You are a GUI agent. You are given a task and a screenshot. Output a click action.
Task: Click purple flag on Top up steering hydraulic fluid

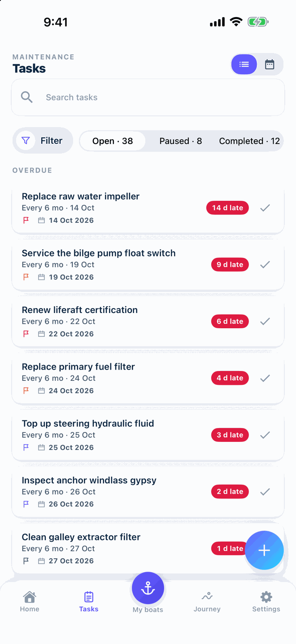pyautogui.click(x=26, y=447)
